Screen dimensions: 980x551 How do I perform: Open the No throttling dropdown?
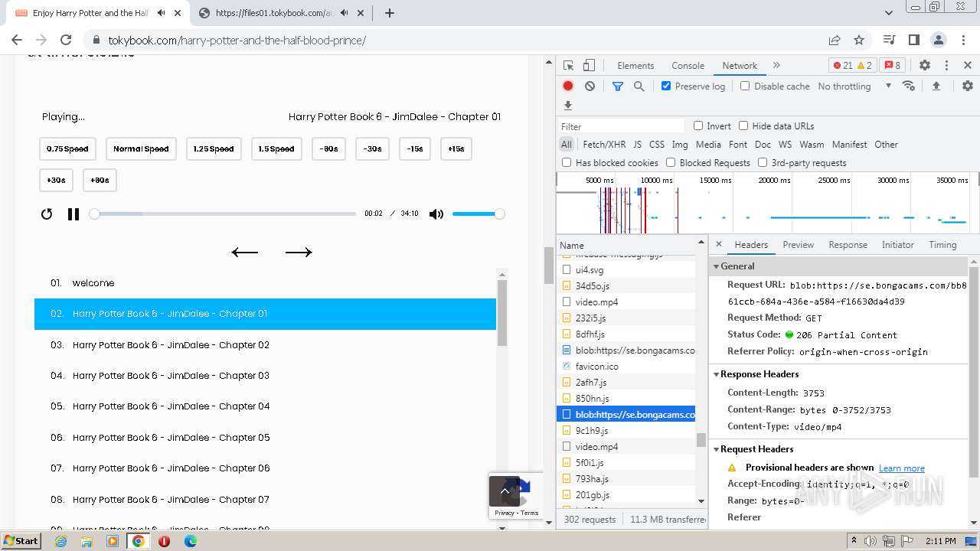tap(854, 86)
